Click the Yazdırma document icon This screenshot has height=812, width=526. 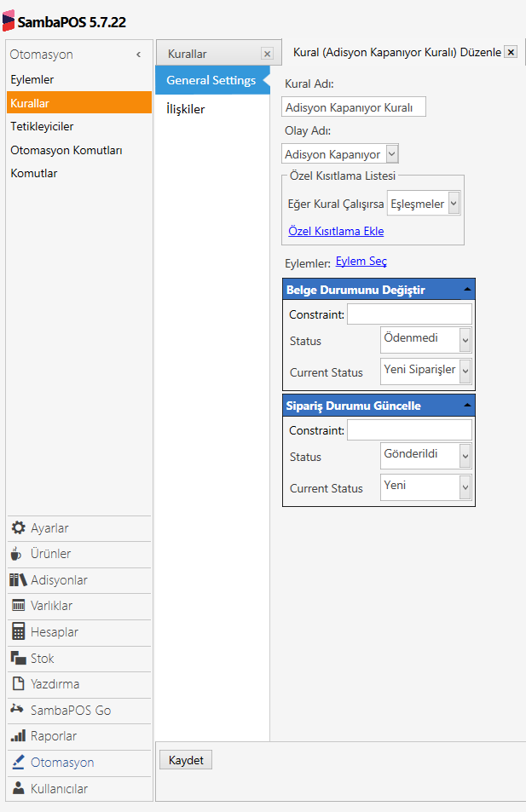[x=18, y=684]
